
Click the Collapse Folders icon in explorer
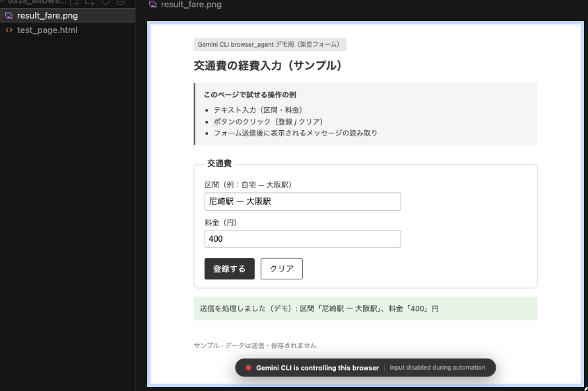point(121,3)
